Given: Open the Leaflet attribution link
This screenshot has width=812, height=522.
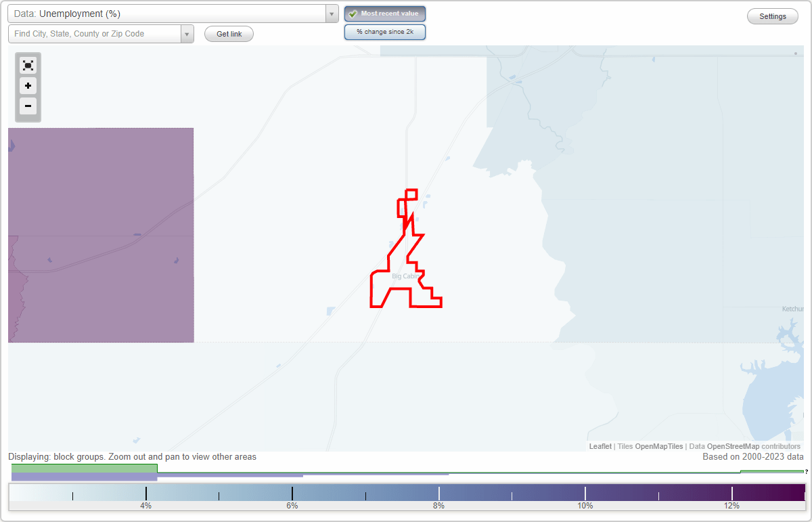Looking at the screenshot, I should click(x=599, y=446).
